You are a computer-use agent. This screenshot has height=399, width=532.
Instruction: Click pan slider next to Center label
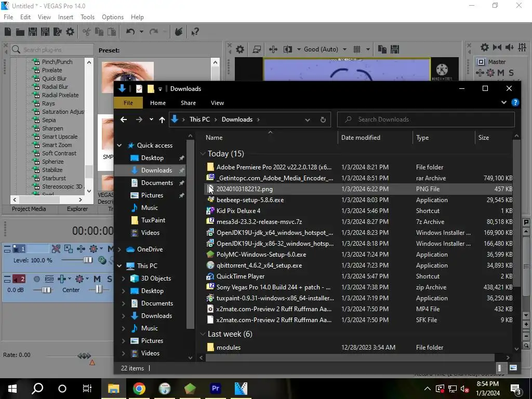99,289
